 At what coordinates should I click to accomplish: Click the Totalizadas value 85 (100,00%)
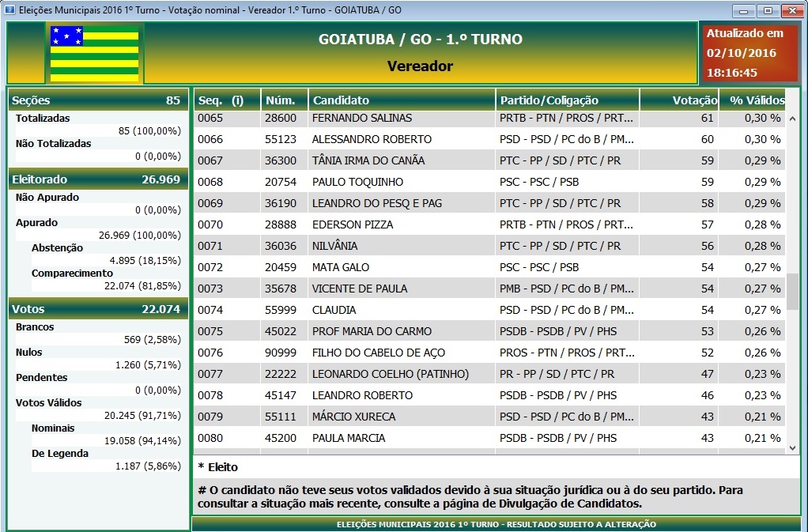pyautogui.click(x=149, y=130)
